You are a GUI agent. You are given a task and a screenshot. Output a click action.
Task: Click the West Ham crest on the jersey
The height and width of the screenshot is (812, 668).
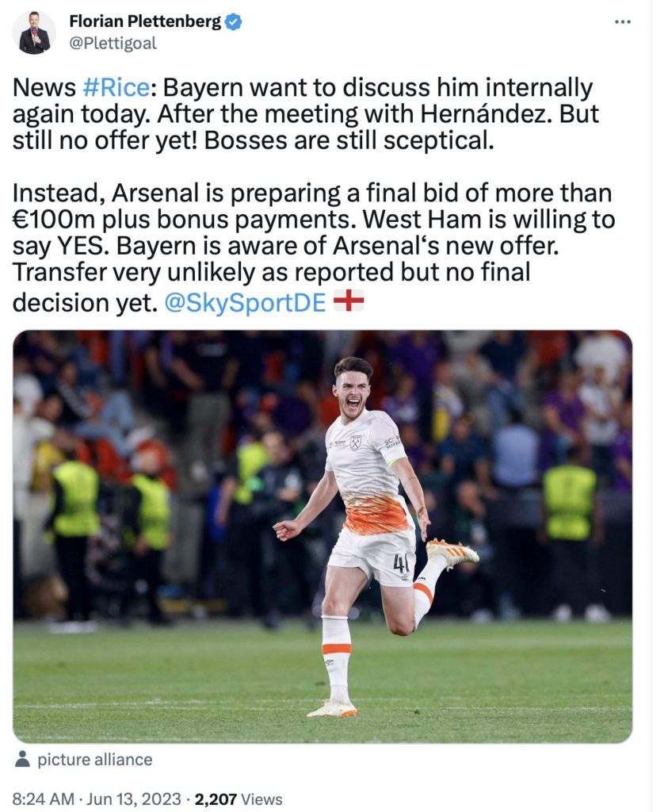point(356,442)
